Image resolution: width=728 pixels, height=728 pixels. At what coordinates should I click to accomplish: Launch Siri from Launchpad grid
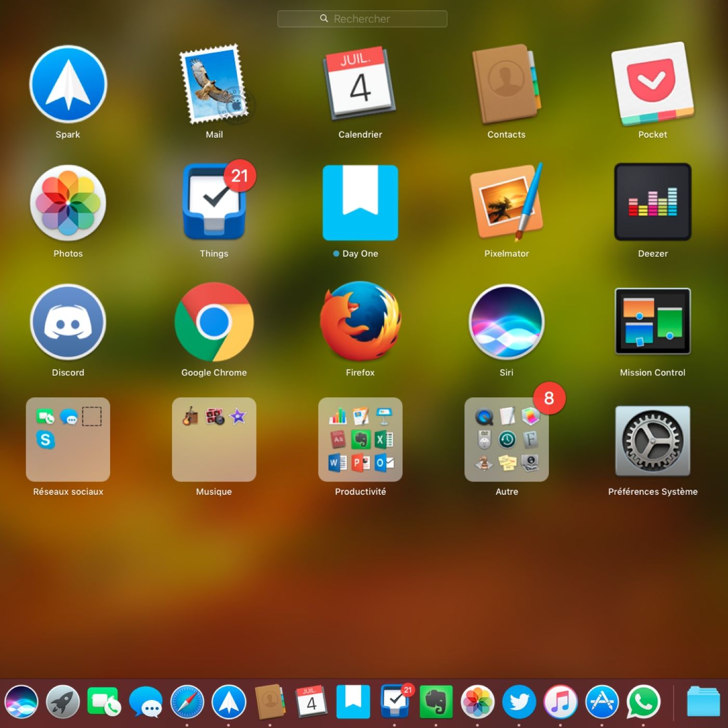(x=506, y=322)
